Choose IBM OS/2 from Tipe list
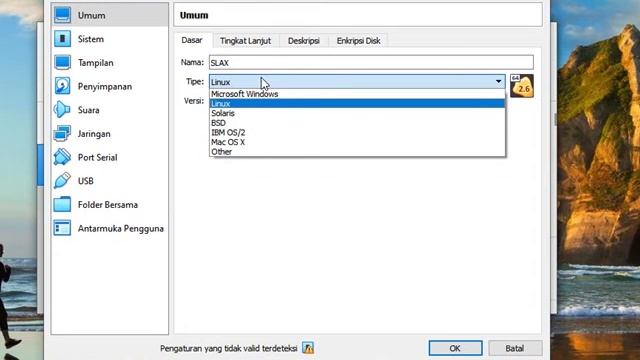 click(x=357, y=133)
